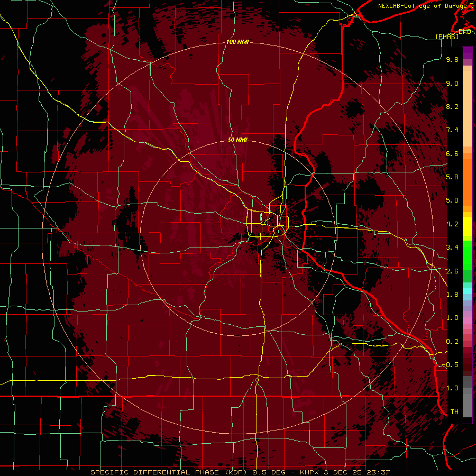Pick the light peach band of the color bar
Viewport: 476px width, 476px height.
pos(467,109)
